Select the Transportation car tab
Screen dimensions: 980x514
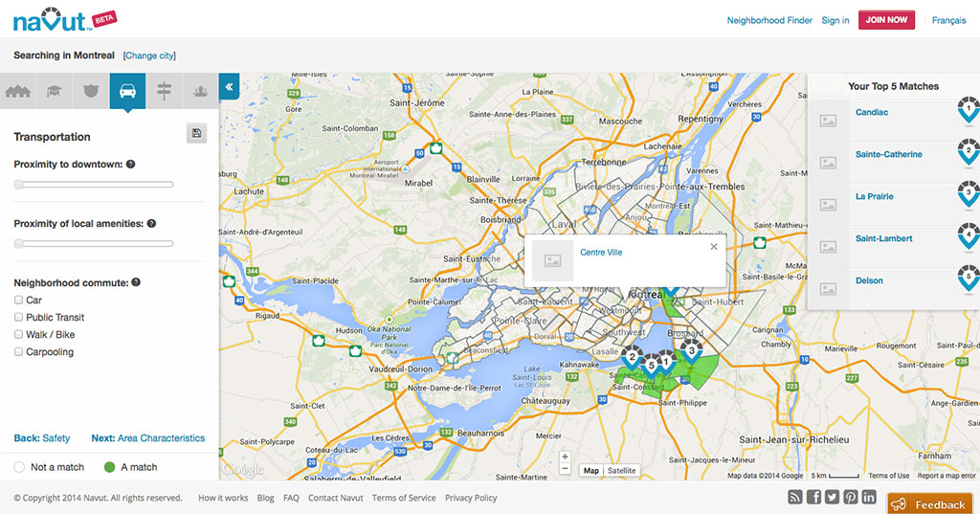[x=127, y=91]
